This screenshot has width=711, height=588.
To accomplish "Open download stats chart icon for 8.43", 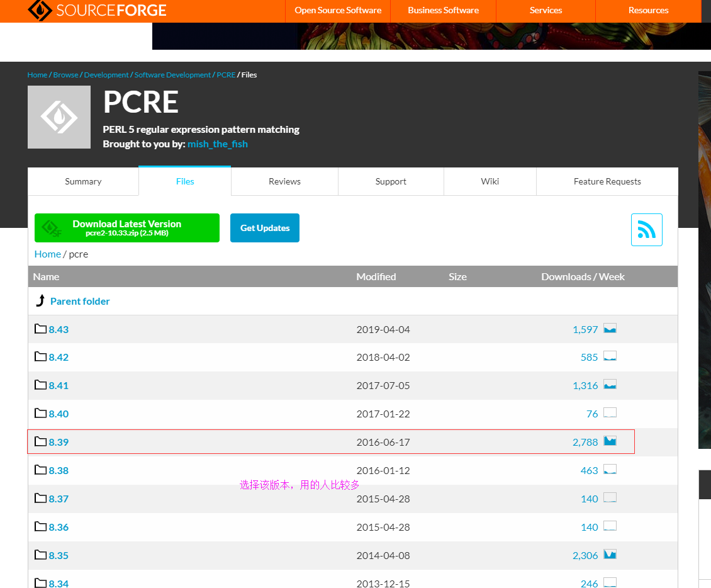I will tap(610, 329).
